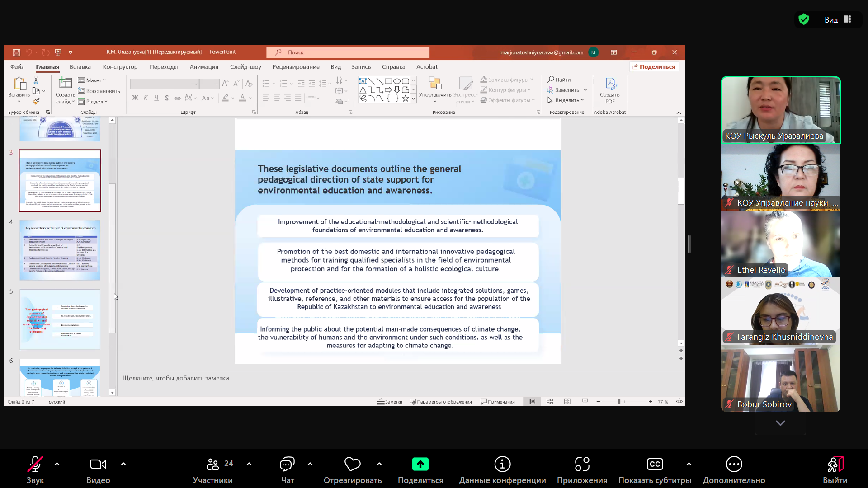Image resolution: width=868 pixels, height=488 pixels.
Task: Open the Переходы ribbon tab
Action: pyautogui.click(x=164, y=67)
